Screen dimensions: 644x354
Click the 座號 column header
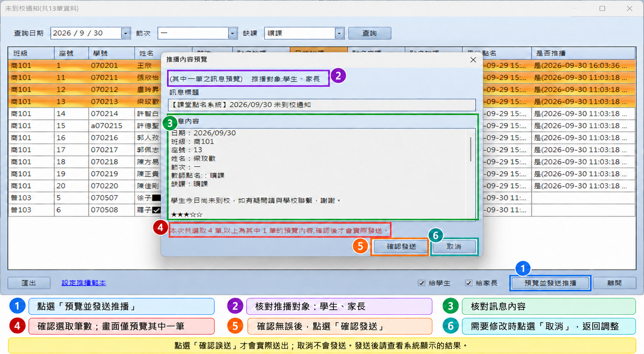72,53
